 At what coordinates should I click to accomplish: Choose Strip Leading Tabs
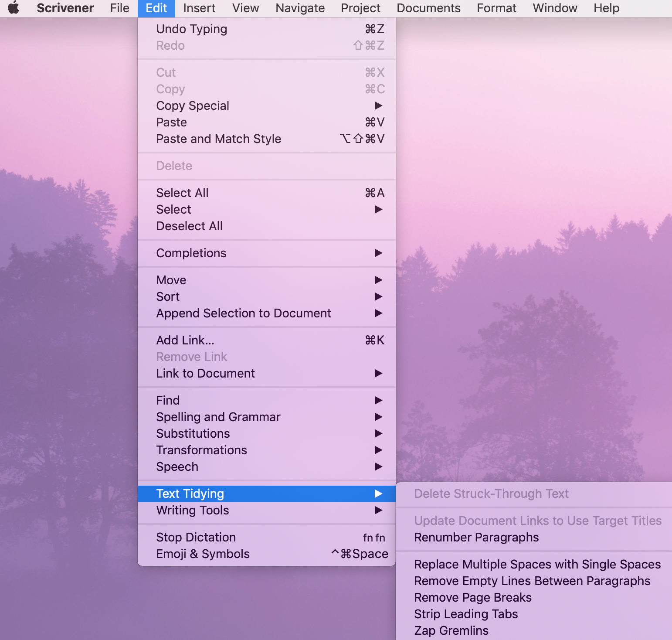(534, 614)
